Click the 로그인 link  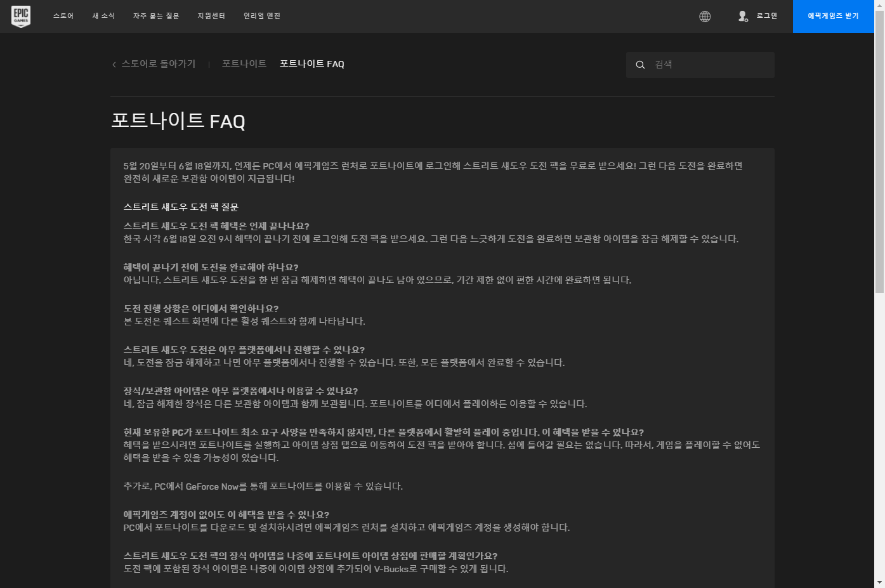click(767, 16)
